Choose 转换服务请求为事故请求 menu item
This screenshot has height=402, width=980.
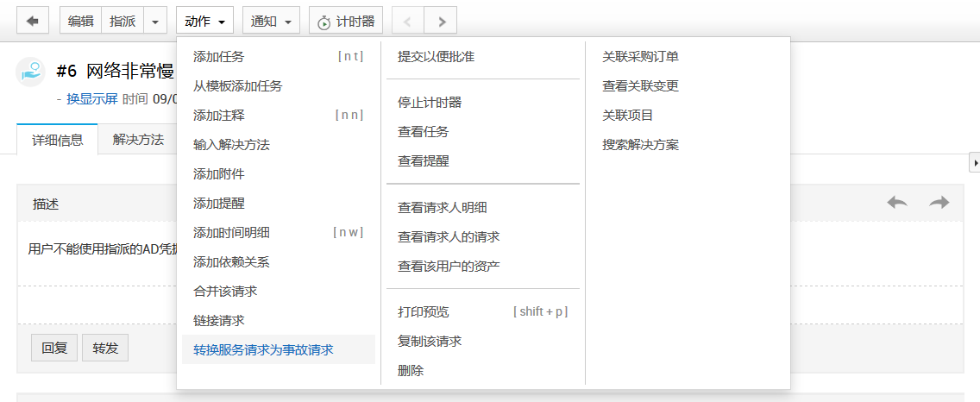click(263, 349)
